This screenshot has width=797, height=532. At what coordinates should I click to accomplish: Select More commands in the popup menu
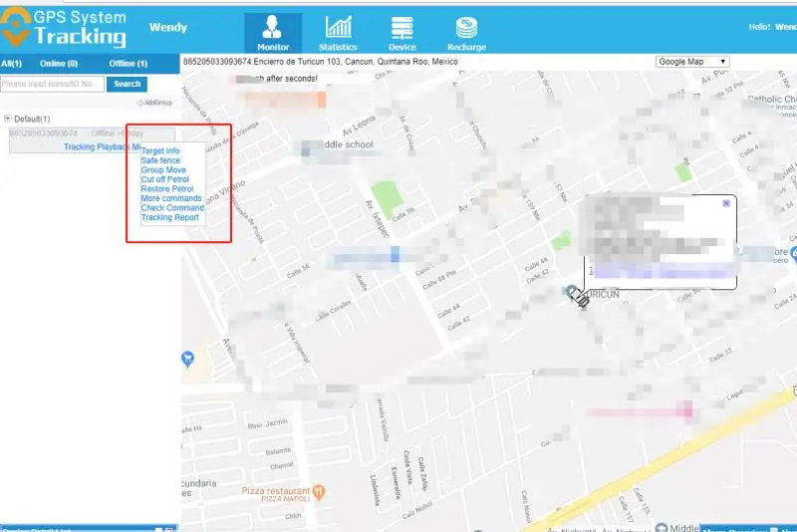pyautogui.click(x=171, y=198)
